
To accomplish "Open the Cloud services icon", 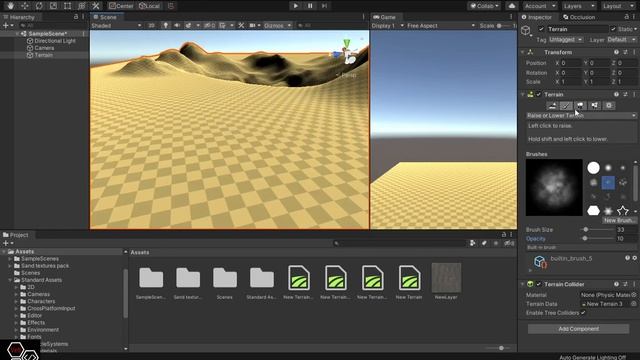I will click(512, 6).
